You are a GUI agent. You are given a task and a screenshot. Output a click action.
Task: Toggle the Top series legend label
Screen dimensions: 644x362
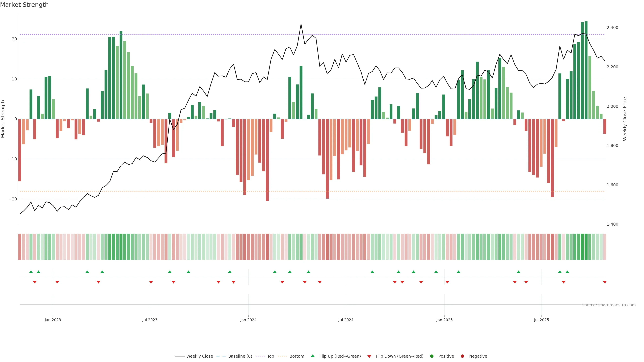coord(271,356)
